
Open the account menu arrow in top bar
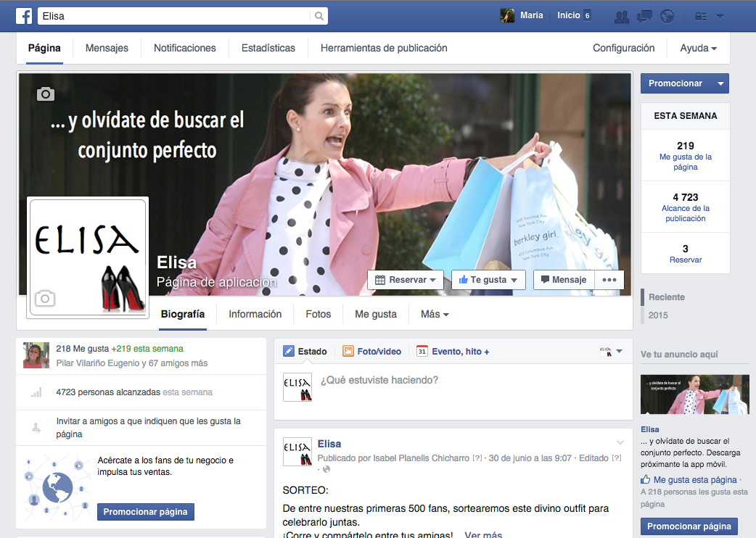pyautogui.click(x=720, y=17)
